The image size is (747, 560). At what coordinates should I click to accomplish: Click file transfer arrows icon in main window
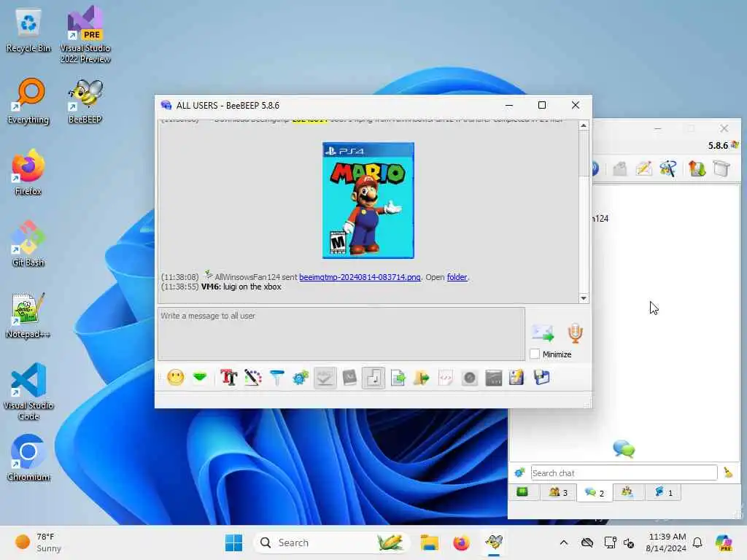click(x=697, y=168)
